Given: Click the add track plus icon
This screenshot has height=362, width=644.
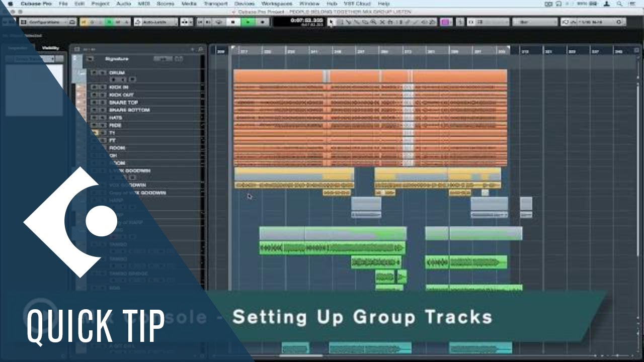Looking at the screenshot, I should 192,49.
